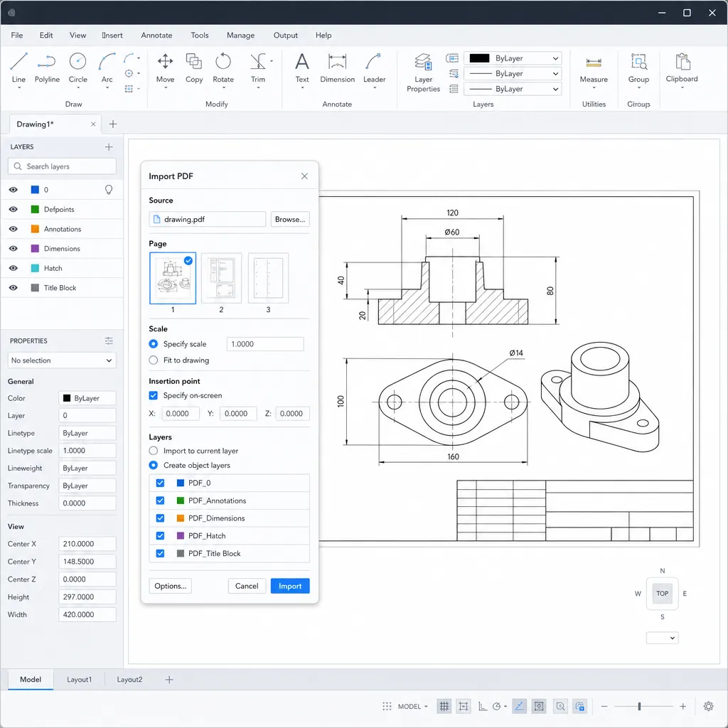728x728 pixels.
Task: Click the Import button
Action: [290, 586]
